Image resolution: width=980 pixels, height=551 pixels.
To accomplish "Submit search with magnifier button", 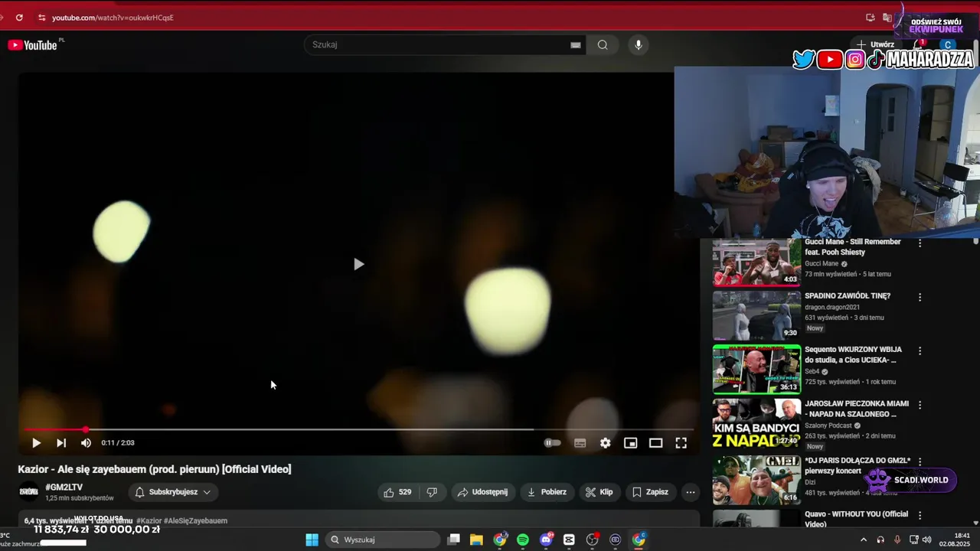I will [x=603, y=44].
